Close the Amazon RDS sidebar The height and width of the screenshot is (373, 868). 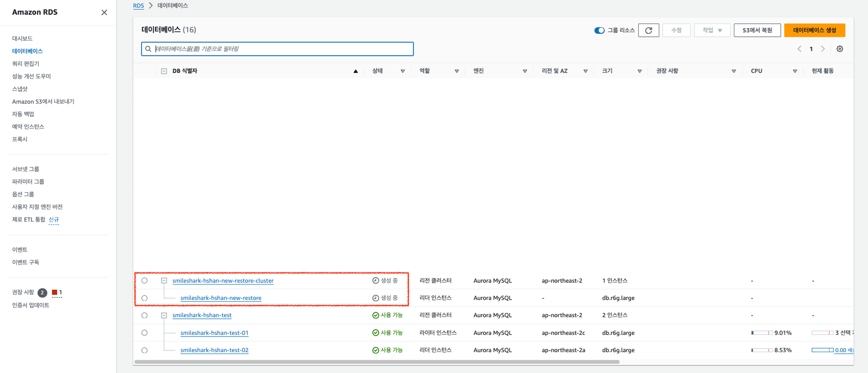click(104, 13)
